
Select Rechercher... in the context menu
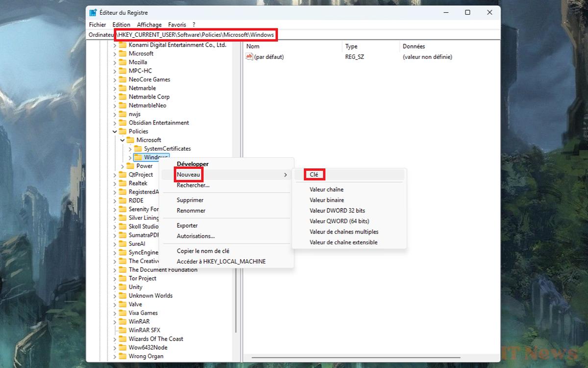click(226, 185)
